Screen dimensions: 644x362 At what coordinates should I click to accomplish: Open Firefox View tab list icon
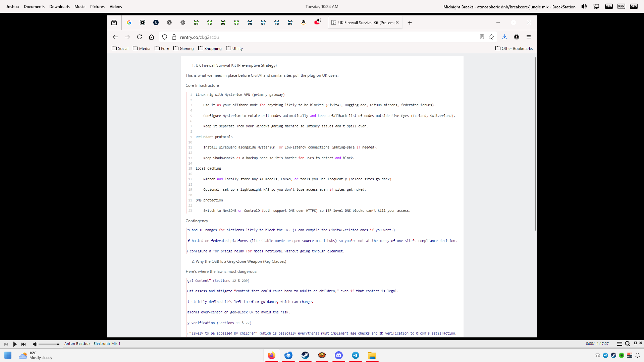pyautogui.click(x=114, y=23)
